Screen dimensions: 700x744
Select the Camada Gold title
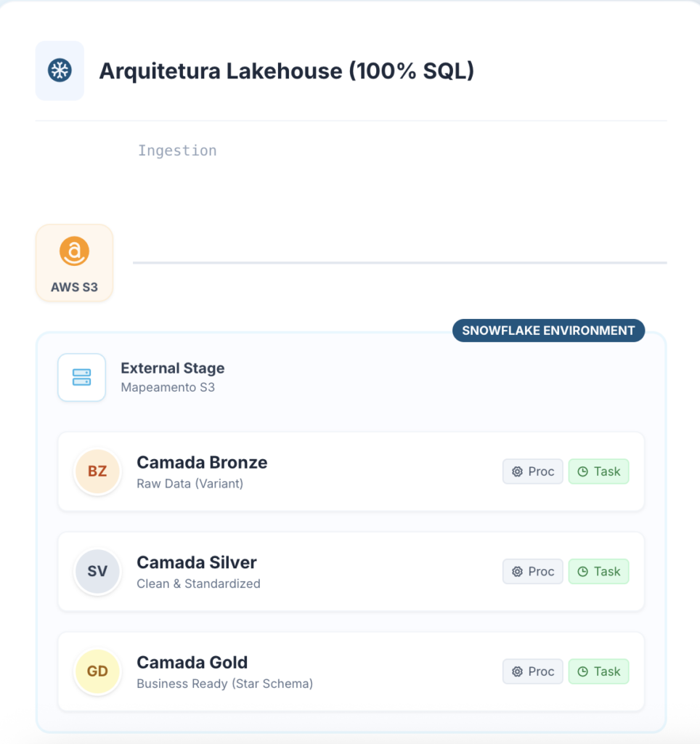pyautogui.click(x=192, y=663)
